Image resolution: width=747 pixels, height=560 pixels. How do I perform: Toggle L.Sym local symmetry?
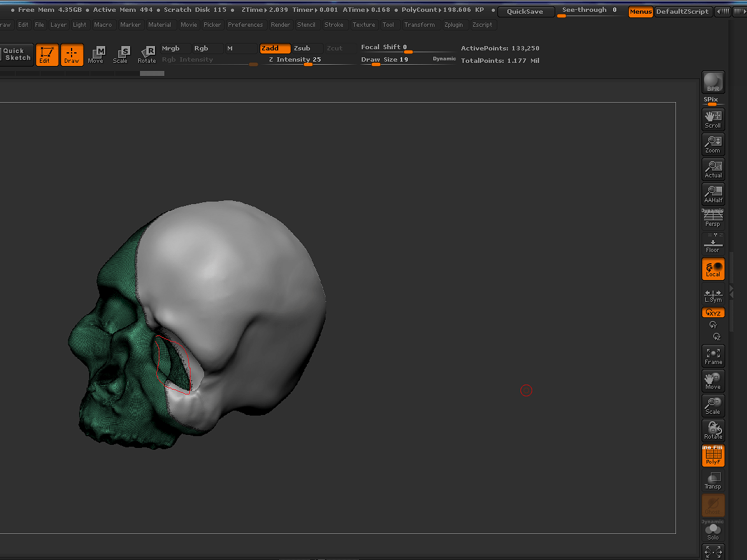[x=713, y=295]
